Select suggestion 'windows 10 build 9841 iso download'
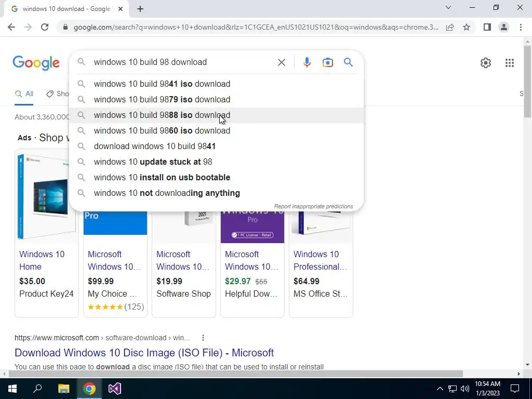532x399 pixels. coord(216,84)
